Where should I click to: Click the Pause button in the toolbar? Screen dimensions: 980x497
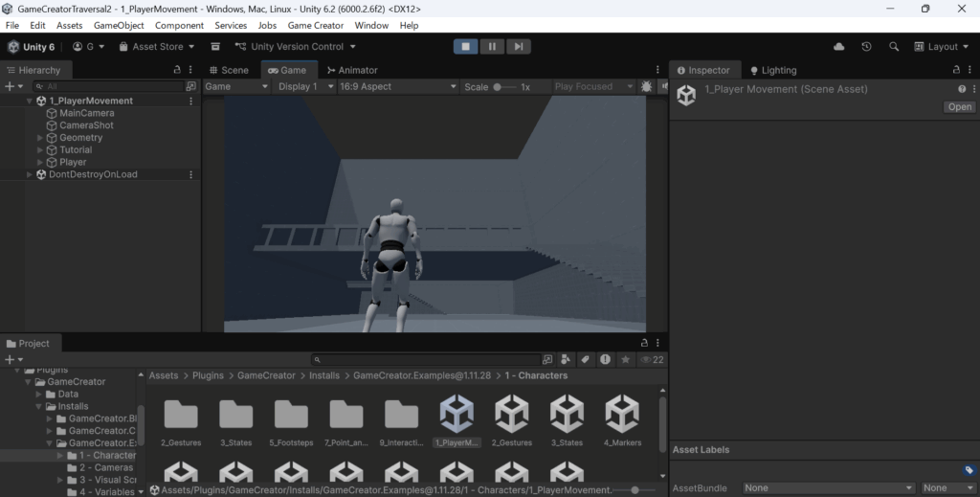pos(492,46)
